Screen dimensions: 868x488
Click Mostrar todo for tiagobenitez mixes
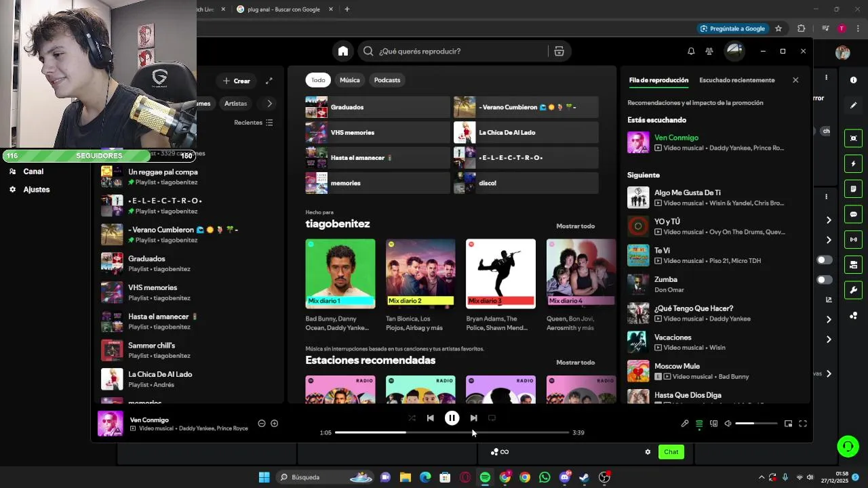(x=575, y=226)
